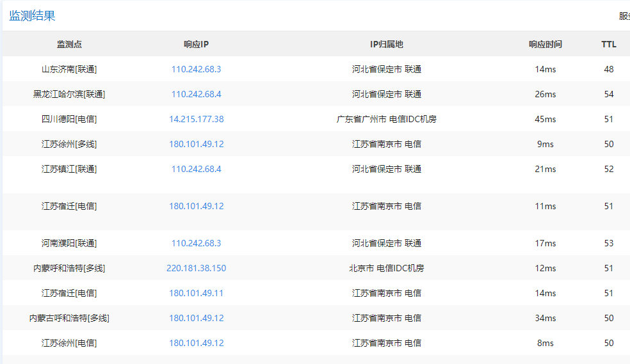Click the TTL column header
The width and height of the screenshot is (630, 364).
click(x=609, y=44)
